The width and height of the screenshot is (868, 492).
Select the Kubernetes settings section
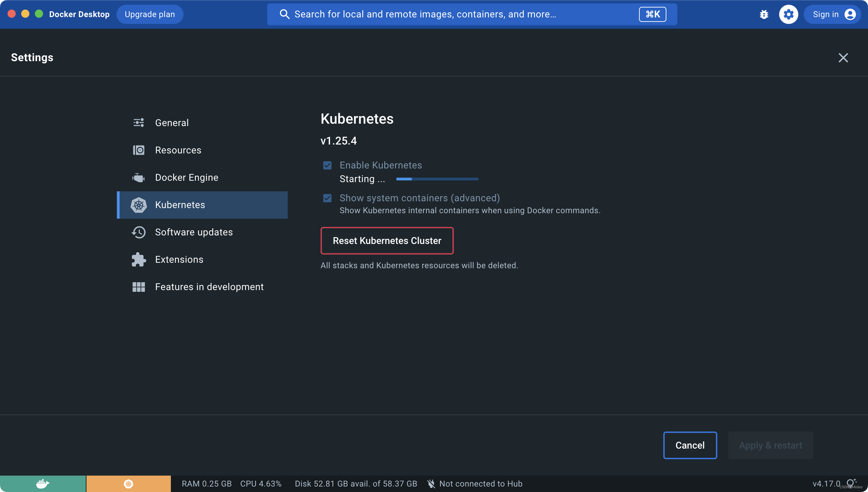pos(202,205)
